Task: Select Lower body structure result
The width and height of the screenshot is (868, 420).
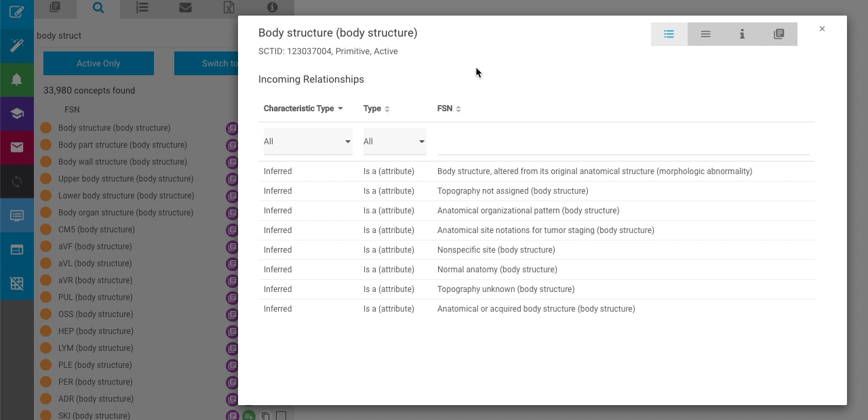Action: (126, 196)
